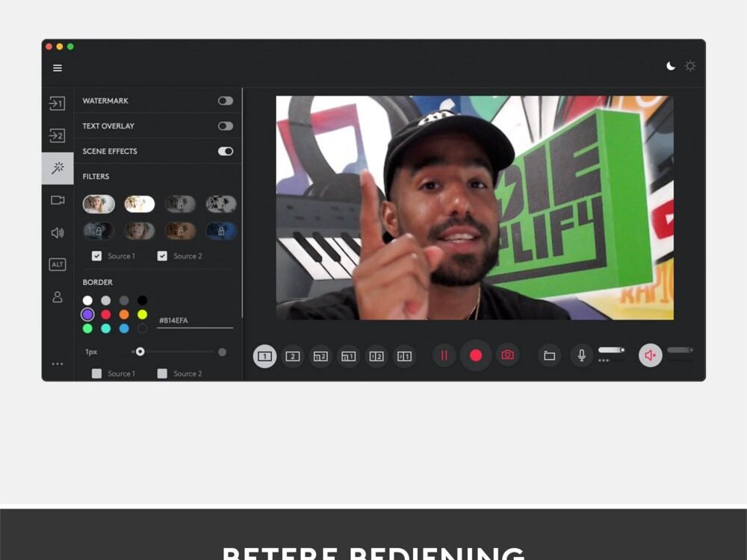This screenshot has height=560, width=747.
Task: Open the user account tab
Action: coord(58,297)
